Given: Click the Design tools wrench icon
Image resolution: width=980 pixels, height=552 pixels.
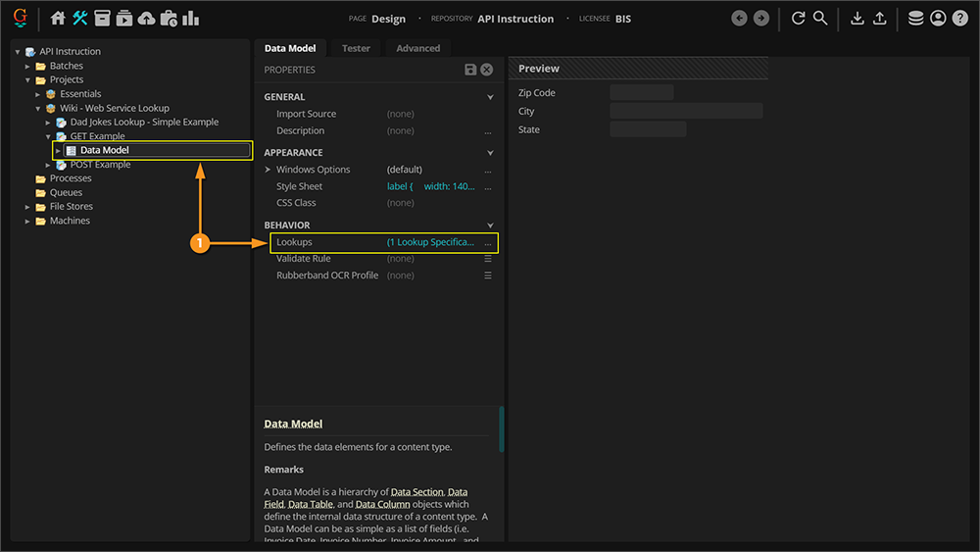Looking at the screenshot, I should (80, 18).
